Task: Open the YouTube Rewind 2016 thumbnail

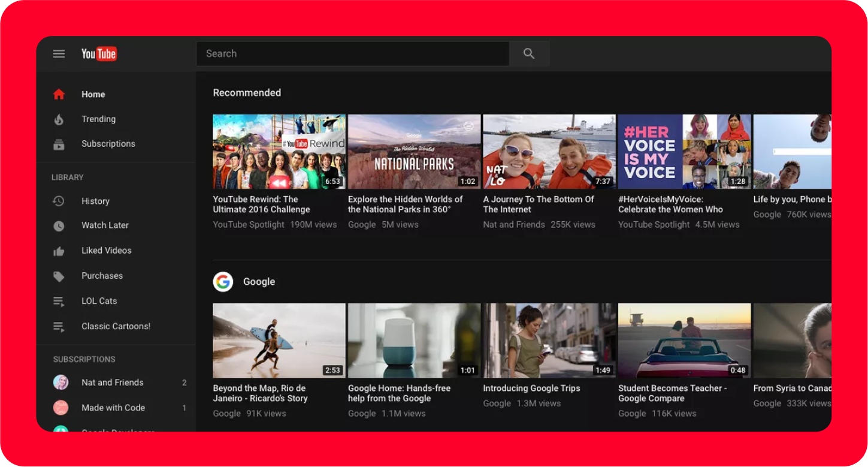Action: (279, 152)
